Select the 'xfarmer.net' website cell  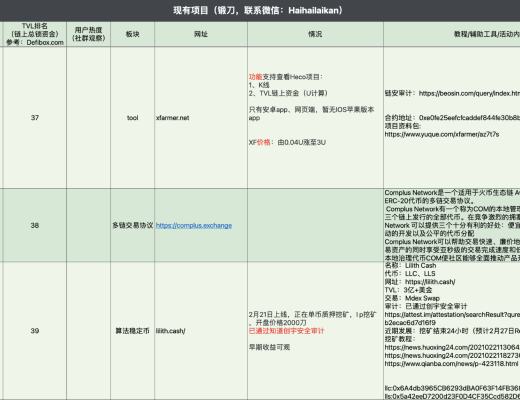(x=201, y=118)
